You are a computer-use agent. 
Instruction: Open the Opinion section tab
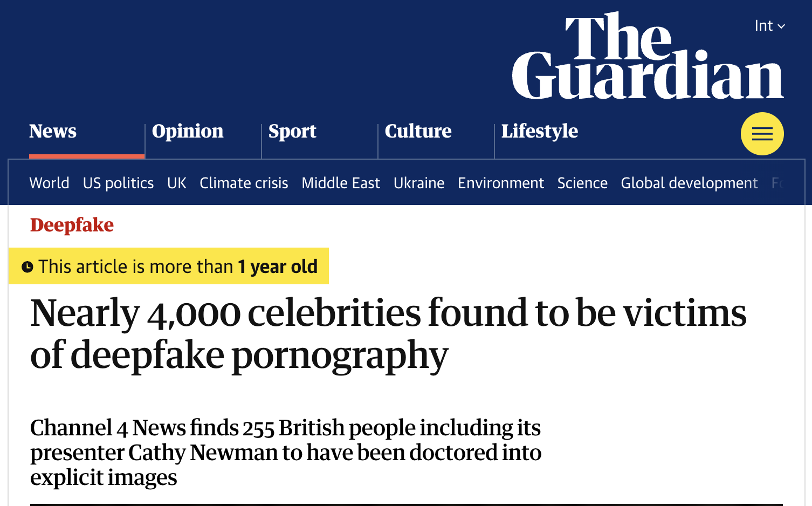click(x=188, y=131)
